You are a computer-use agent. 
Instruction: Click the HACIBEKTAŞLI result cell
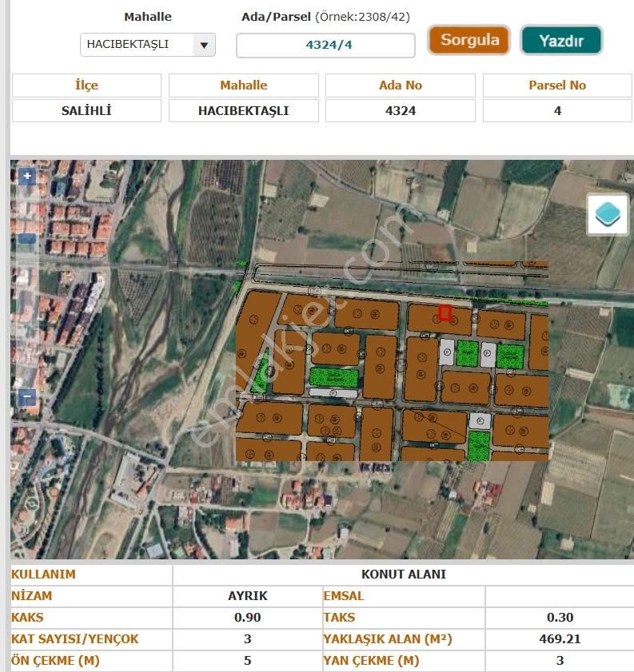tap(244, 111)
